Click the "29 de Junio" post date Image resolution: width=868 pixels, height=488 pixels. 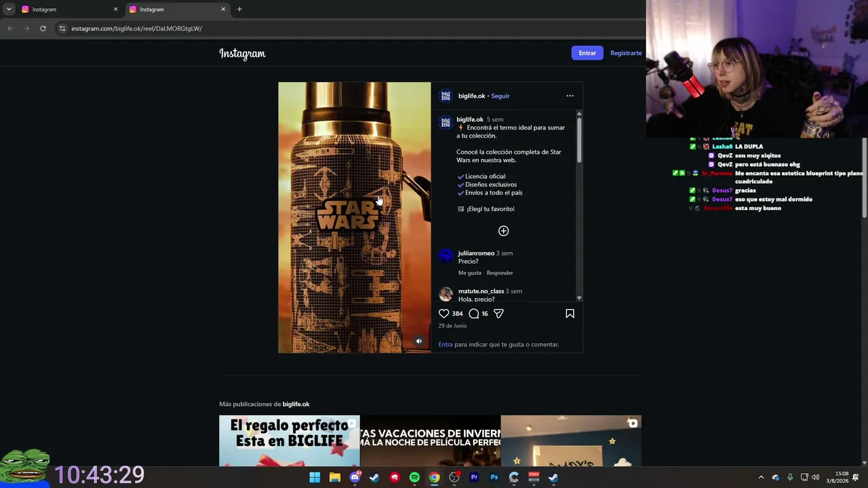452,326
